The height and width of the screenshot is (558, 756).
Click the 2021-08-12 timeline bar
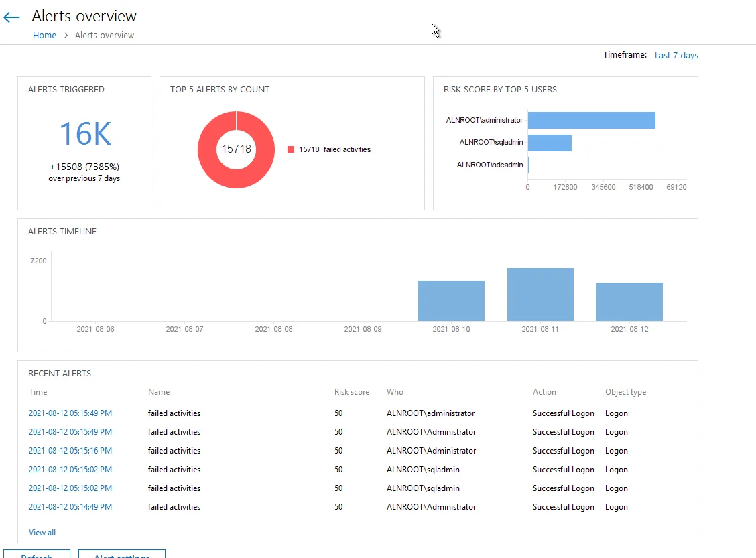(630, 301)
